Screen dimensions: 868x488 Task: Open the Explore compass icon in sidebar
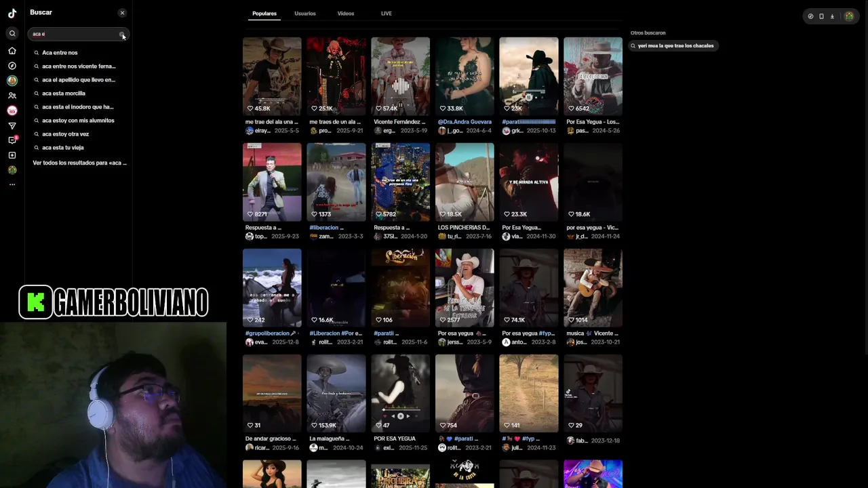pos(12,66)
